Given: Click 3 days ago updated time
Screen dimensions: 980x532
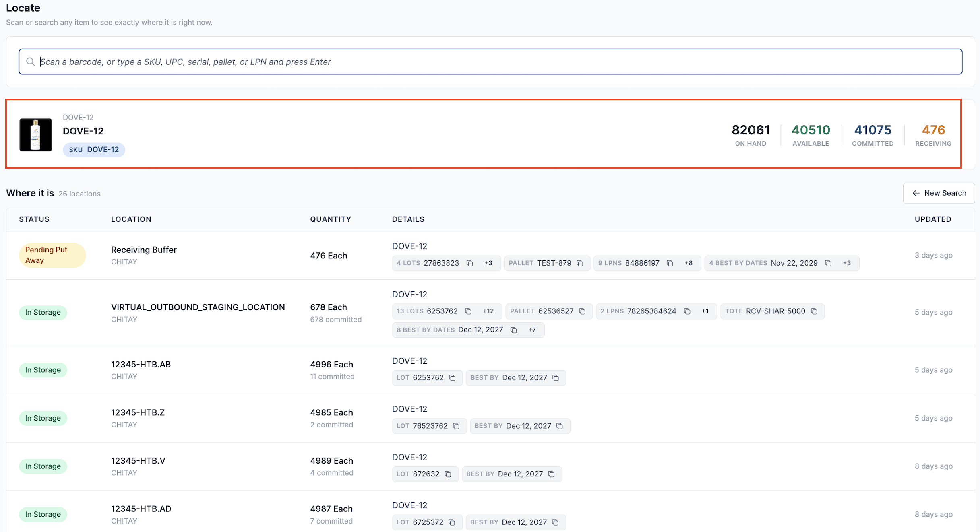Looking at the screenshot, I should coord(933,256).
